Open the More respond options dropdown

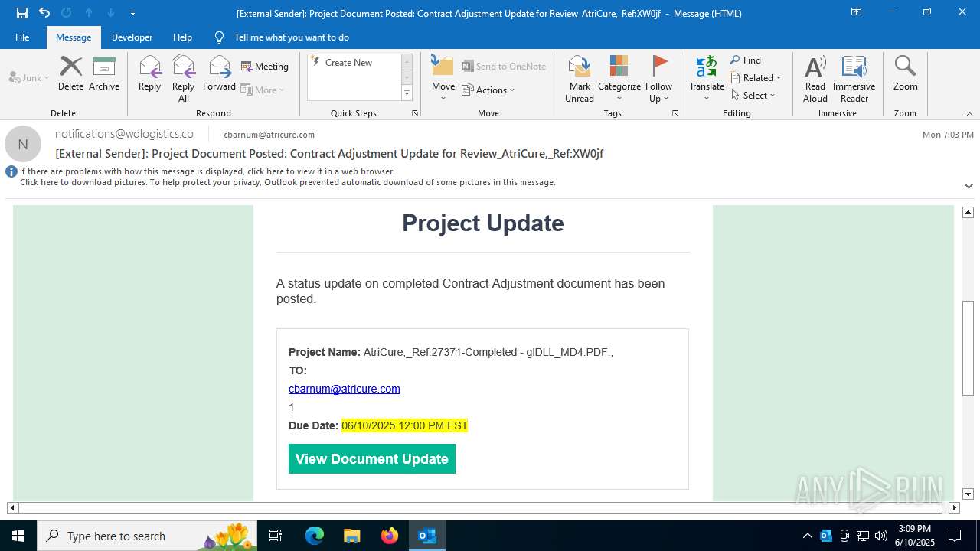click(x=263, y=90)
